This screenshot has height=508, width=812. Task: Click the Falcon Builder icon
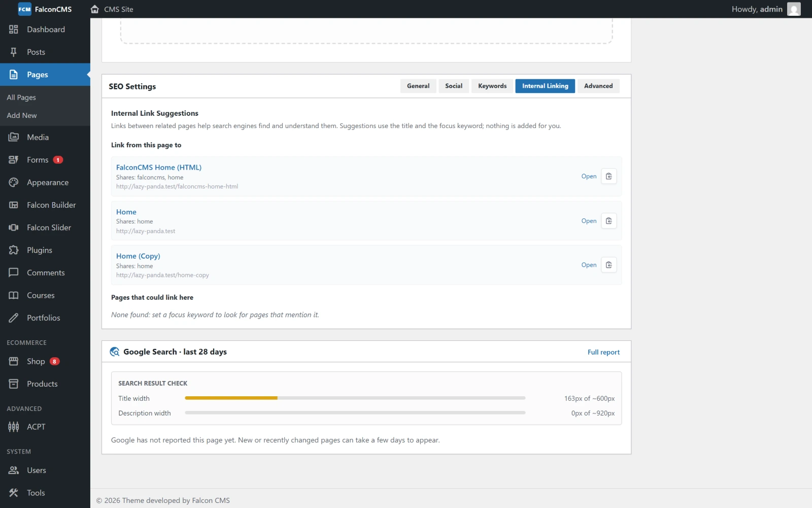(x=14, y=205)
